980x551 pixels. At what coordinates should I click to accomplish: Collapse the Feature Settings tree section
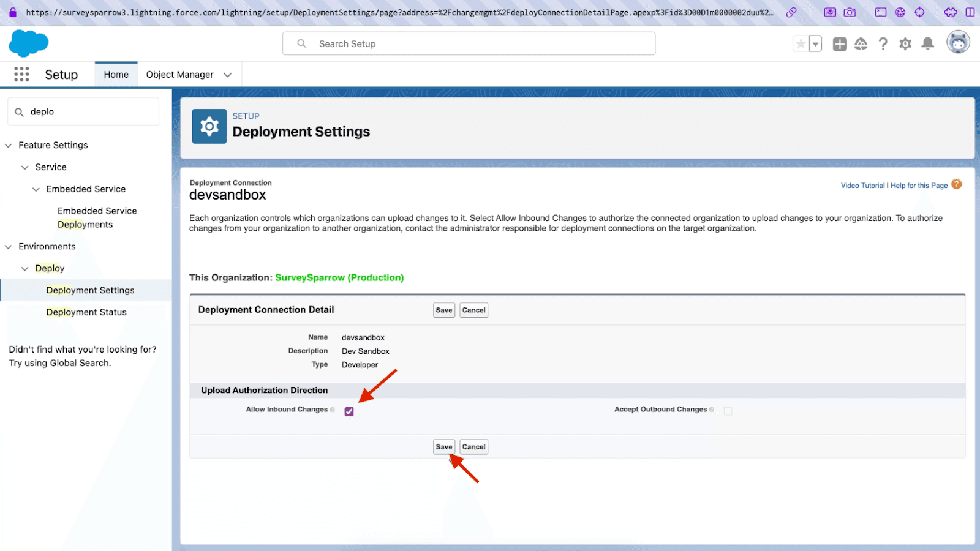[9, 146]
